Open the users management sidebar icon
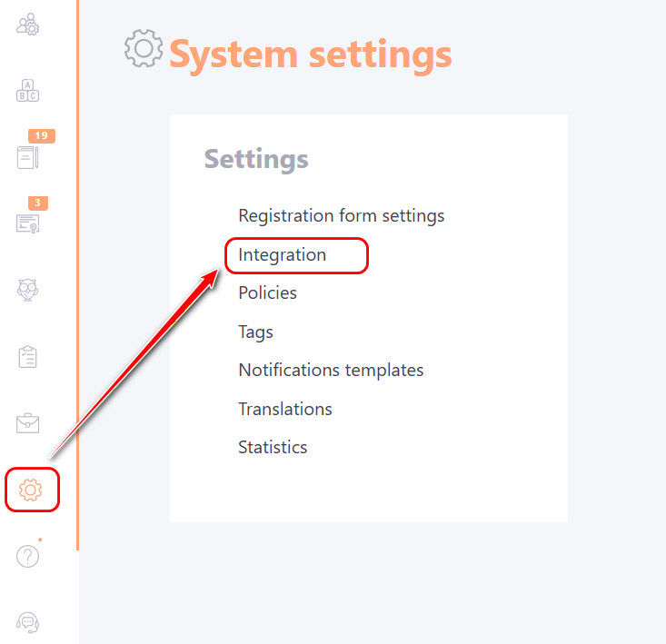The image size is (666, 644). click(x=28, y=24)
